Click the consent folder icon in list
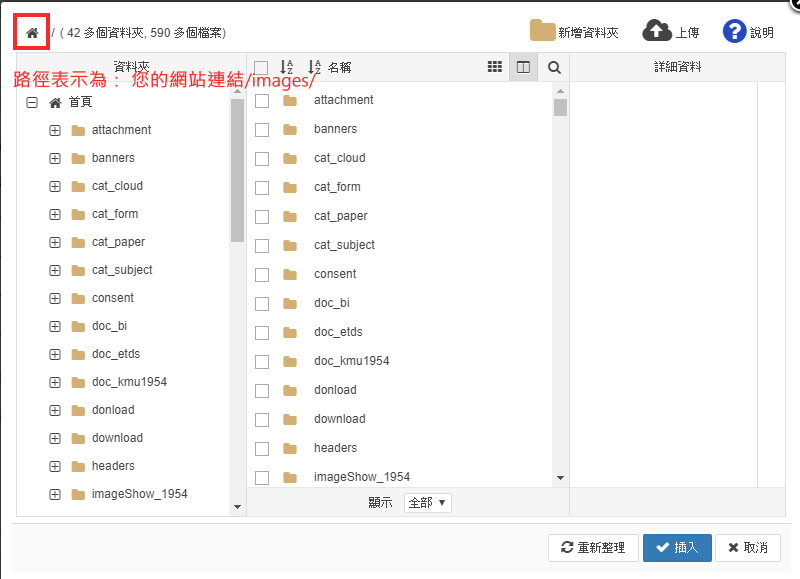This screenshot has width=800, height=579. (x=290, y=274)
